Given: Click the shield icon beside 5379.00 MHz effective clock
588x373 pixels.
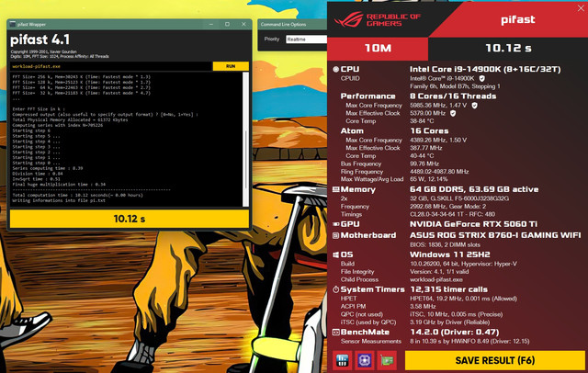Looking at the screenshot, I should (x=453, y=113).
